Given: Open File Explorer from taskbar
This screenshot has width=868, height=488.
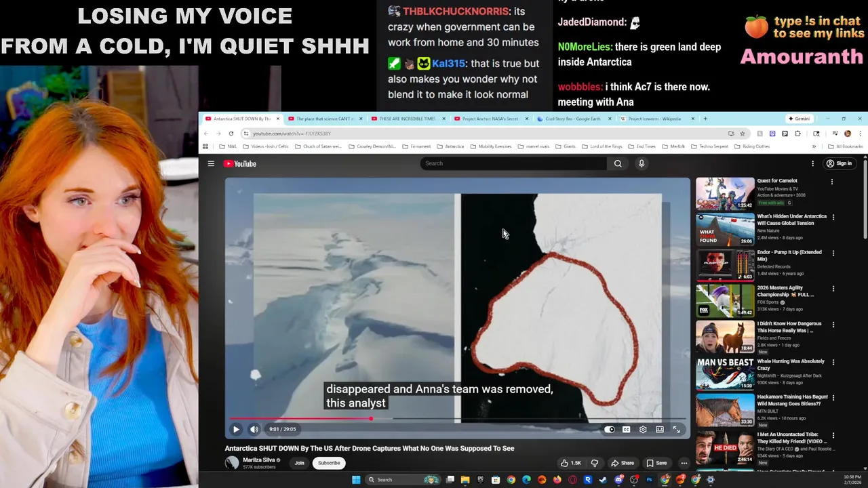Looking at the screenshot, I should coord(465,480).
